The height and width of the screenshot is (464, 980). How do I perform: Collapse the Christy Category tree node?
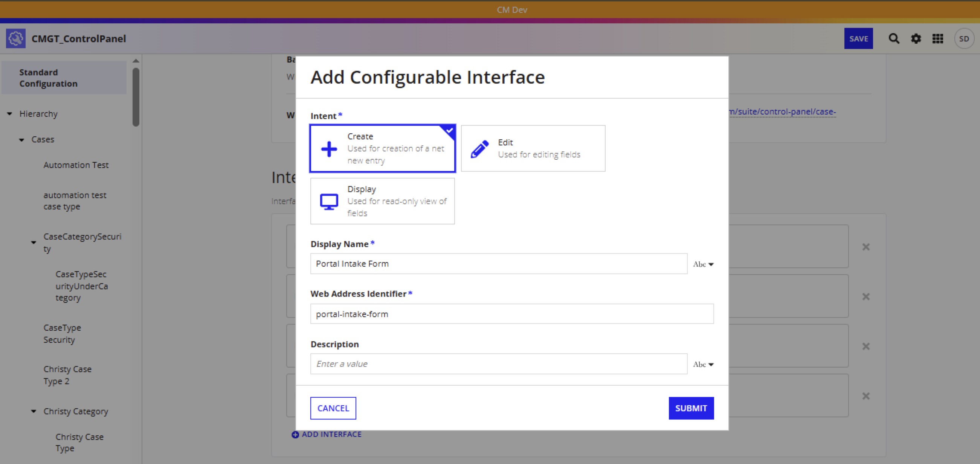tap(34, 411)
